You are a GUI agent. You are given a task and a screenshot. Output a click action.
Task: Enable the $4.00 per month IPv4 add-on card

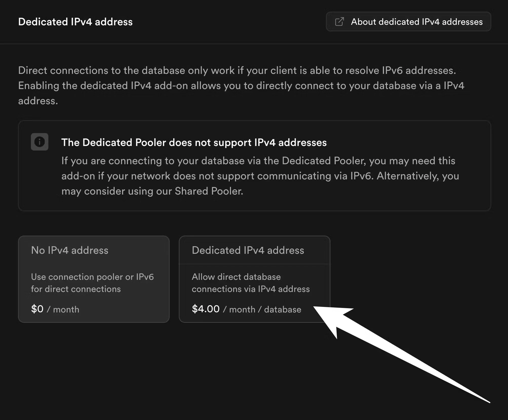(255, 278)
